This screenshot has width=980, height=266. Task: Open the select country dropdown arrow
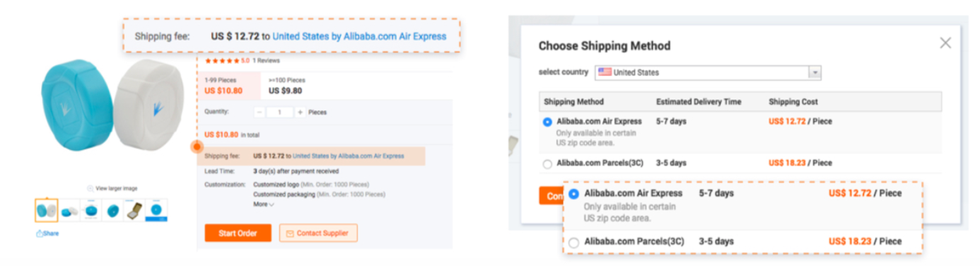[815, 72]
